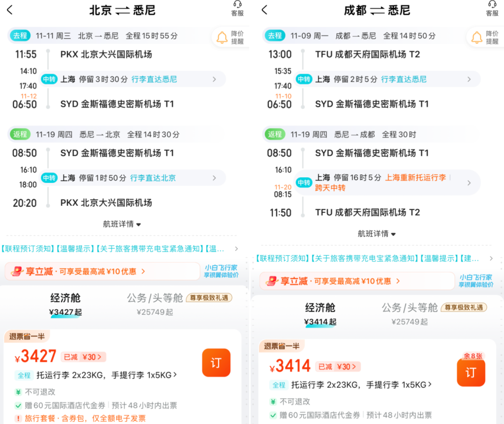The image size is (504, 424).
Task: Open 已减 ¥30 discount details for ¥3427
Action: pos(83,357)
